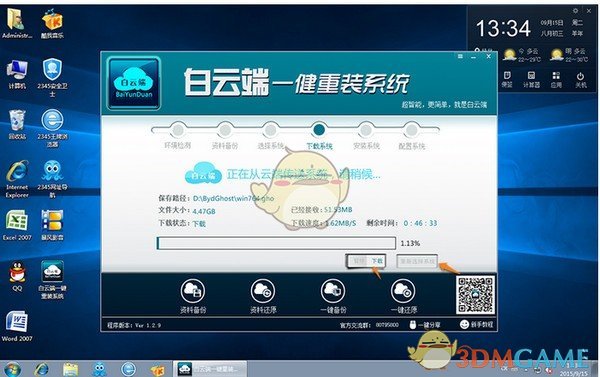Open Internet Explorer from taskbar
600x377 pixels.
tap(41, 369)
